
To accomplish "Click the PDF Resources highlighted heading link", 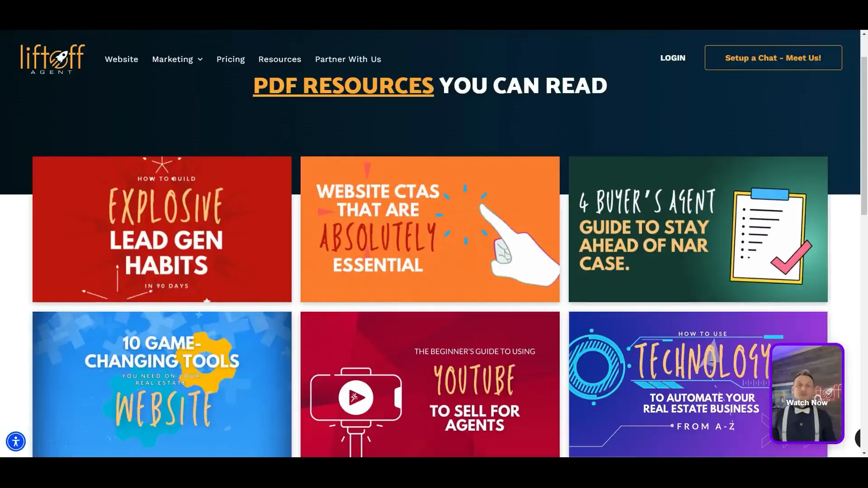I will [344, 85].
